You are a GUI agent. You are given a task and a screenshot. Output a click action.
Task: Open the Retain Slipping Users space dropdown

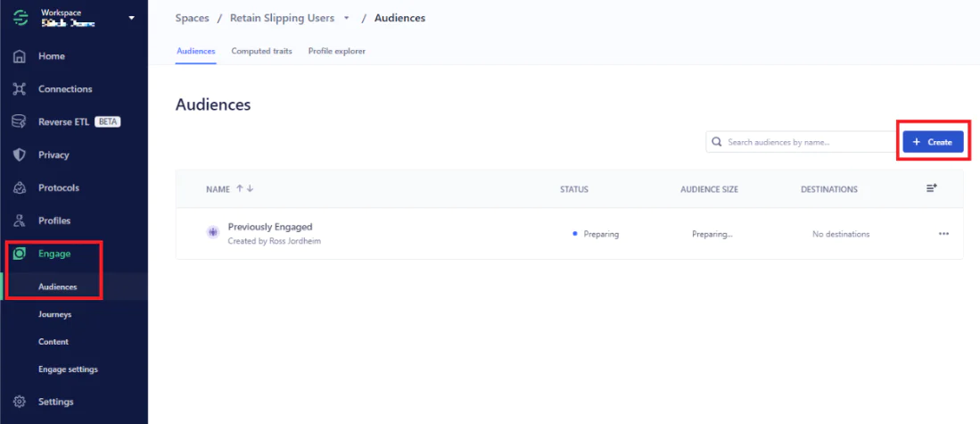[346, 19]
